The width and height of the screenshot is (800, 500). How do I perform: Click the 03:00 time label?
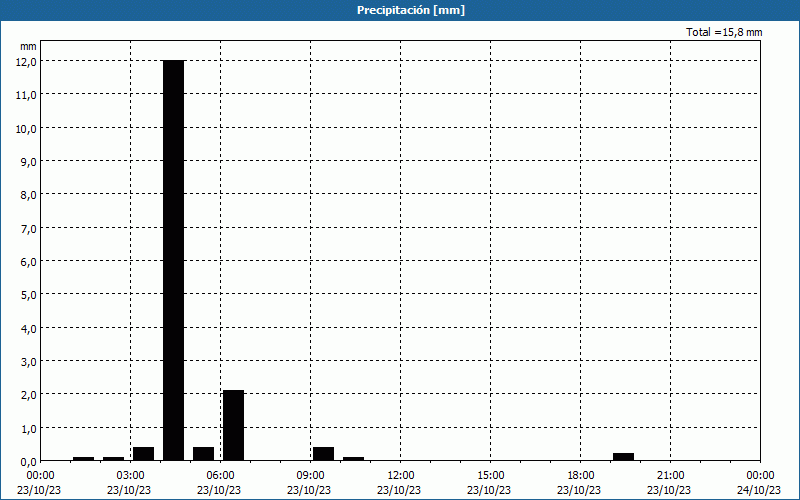[130, 476]
